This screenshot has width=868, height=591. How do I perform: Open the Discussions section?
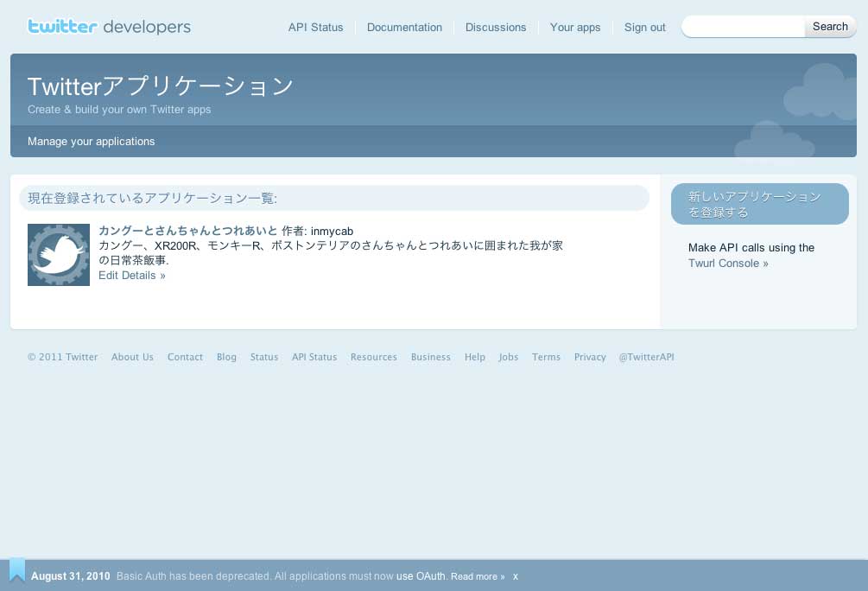pos(496,28)
